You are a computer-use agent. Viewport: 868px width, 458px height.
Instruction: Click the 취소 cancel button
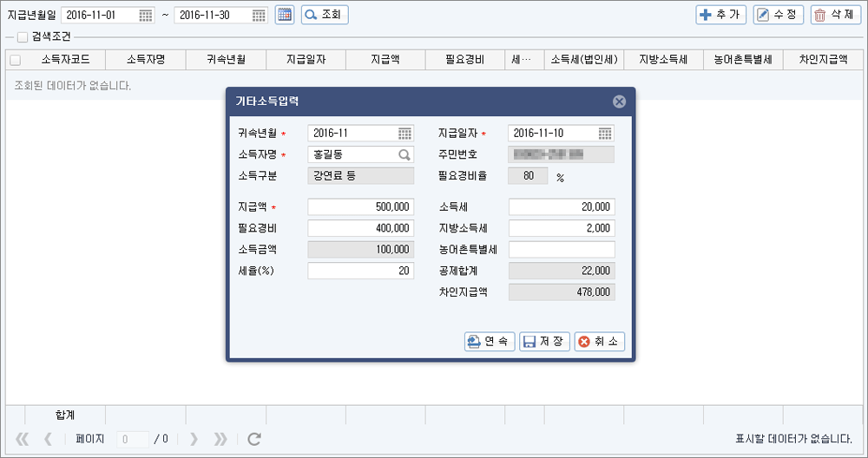tap(600, 341)
